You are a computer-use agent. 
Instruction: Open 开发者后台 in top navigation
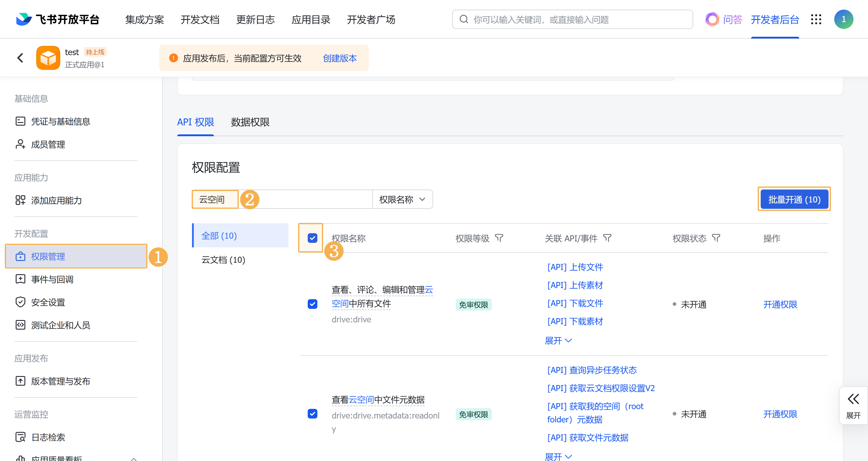pos(775,20)
